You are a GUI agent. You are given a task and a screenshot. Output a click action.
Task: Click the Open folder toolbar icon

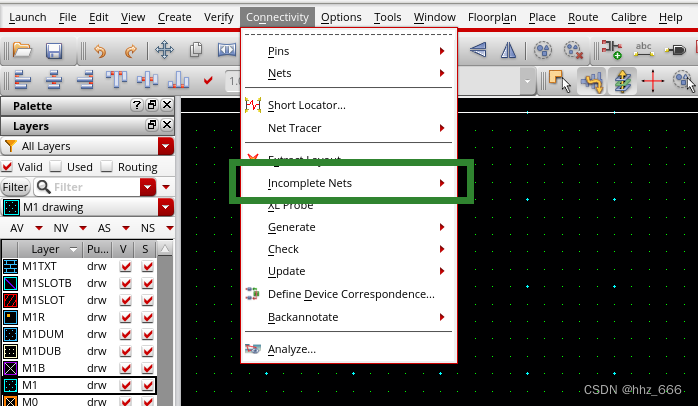(22, 51)
